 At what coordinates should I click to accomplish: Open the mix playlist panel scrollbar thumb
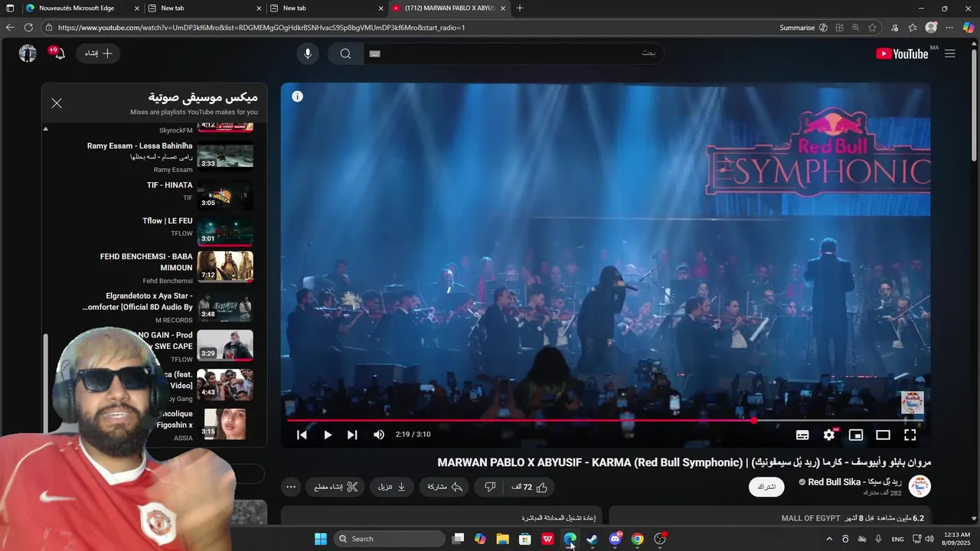[45, 383]
